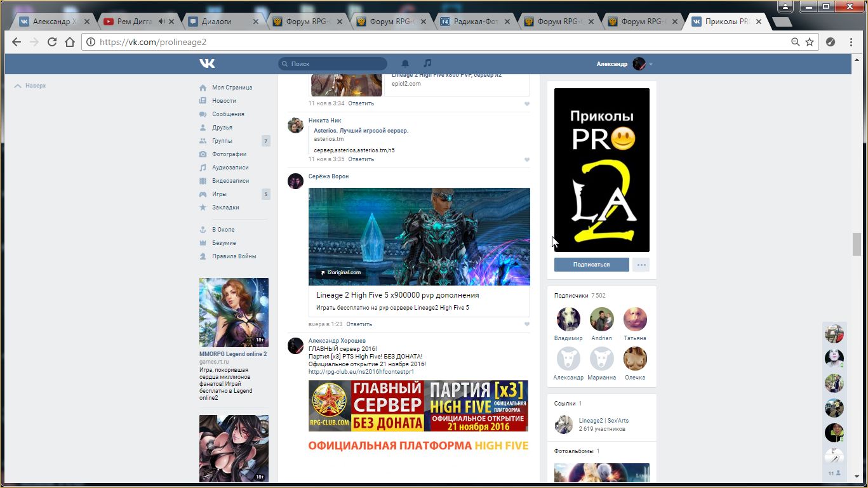
Task: Open the Александр profile dropdown arrow
Action: (651, 64)
